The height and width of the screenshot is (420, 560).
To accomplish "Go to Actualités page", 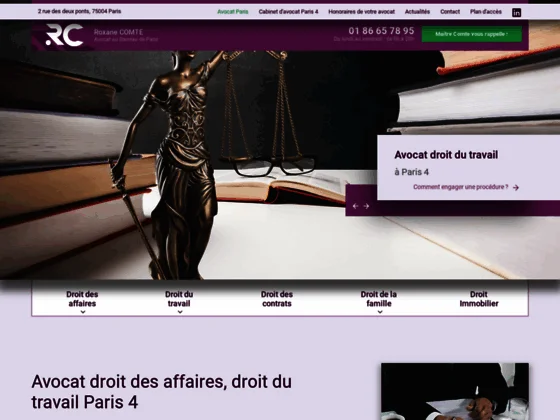I will point(417,12).
